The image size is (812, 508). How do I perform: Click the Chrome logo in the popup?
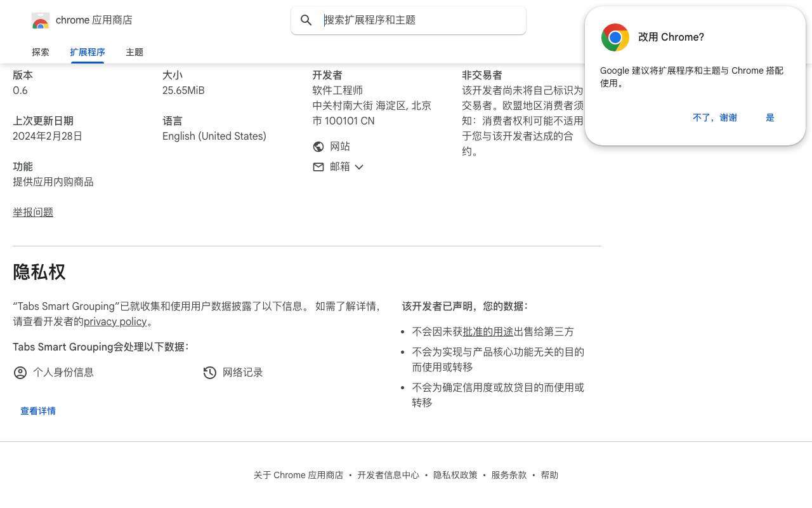[615, 37]
